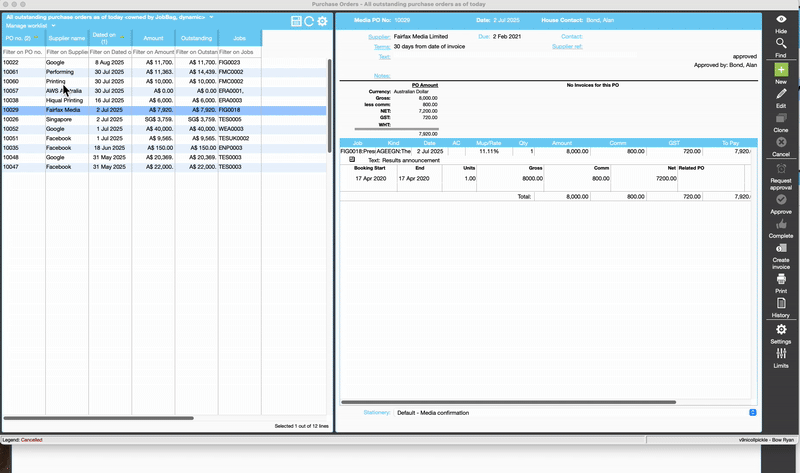
Task: Select PO 10038 Hiqual Printing row
Action: tap(164, 101)
